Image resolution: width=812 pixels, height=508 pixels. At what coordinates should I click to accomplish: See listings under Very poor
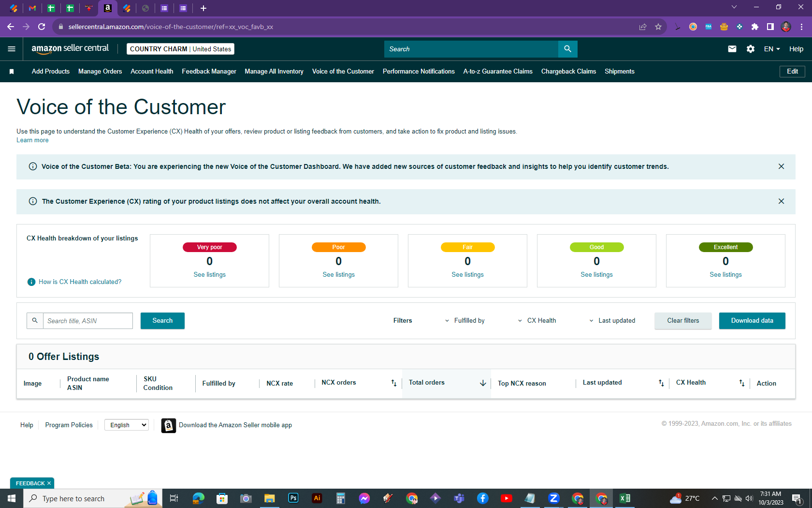tap(209, 274)
